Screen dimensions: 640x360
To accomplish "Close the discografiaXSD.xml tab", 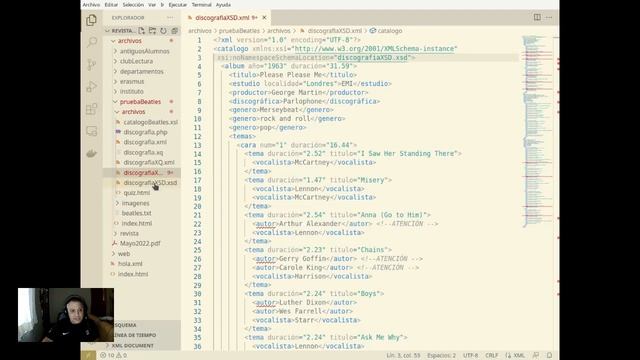I will click(x=264, y=18).
